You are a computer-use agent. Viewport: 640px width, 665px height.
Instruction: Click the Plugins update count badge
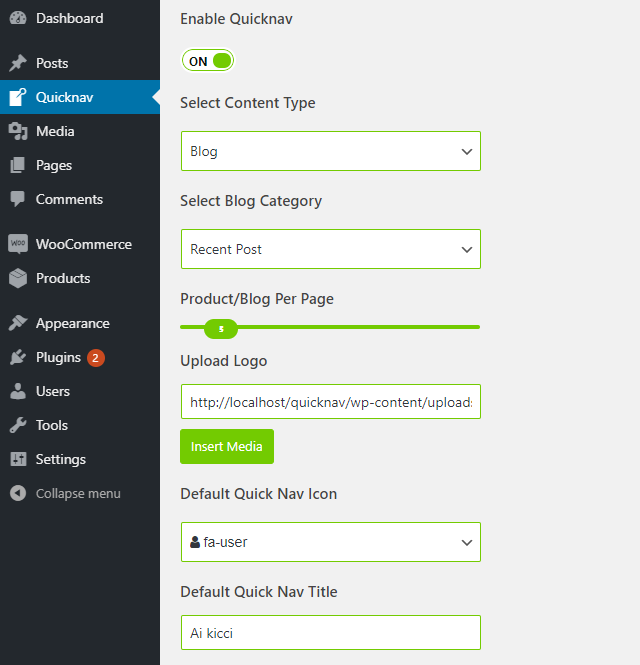(96, 358)
